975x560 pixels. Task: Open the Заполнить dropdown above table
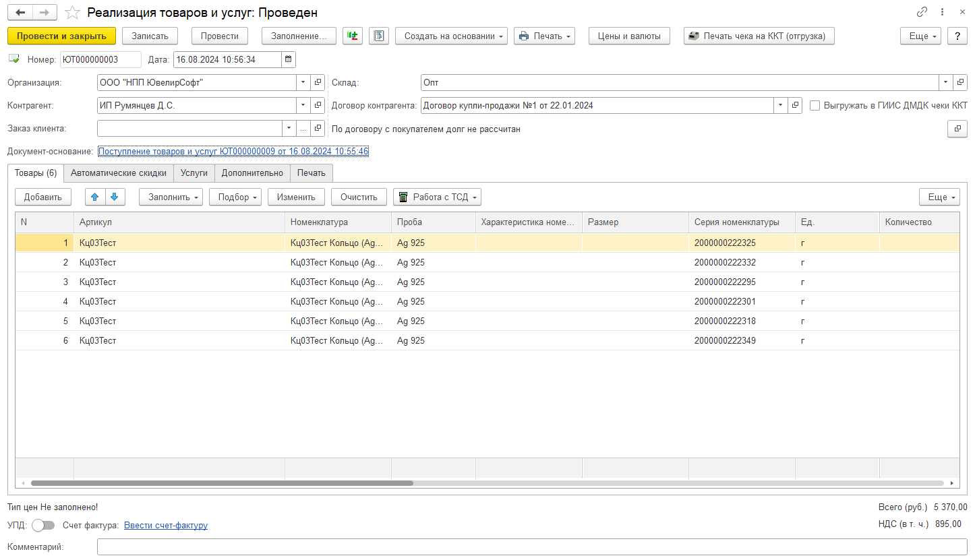(171, 197)
